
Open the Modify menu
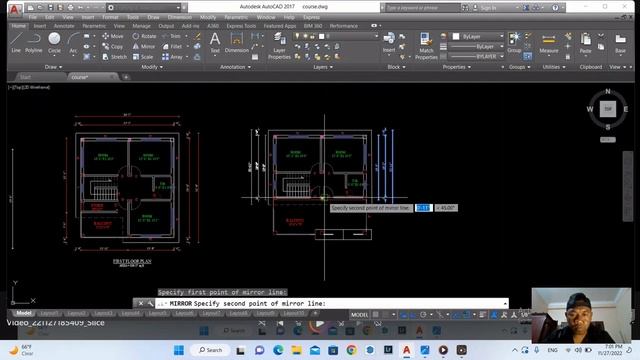(x=208, y=17)
